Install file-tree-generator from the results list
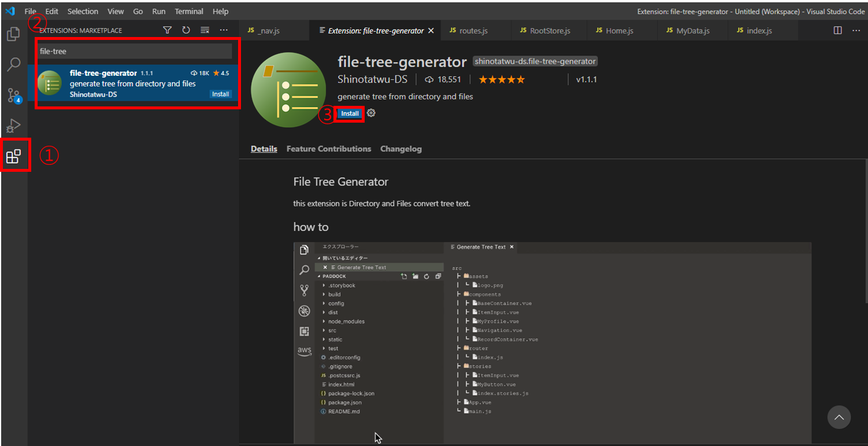This screenshot has height=446, width=868. 220,94
